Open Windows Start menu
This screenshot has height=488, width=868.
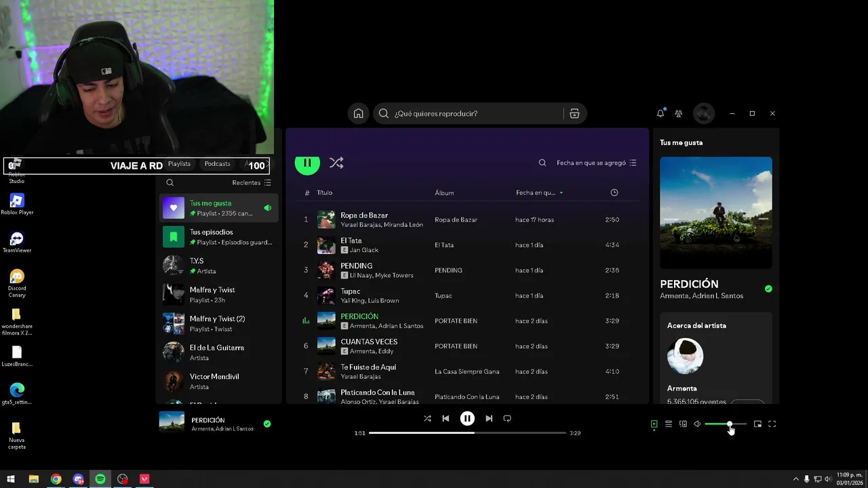[x=11, y=479]
